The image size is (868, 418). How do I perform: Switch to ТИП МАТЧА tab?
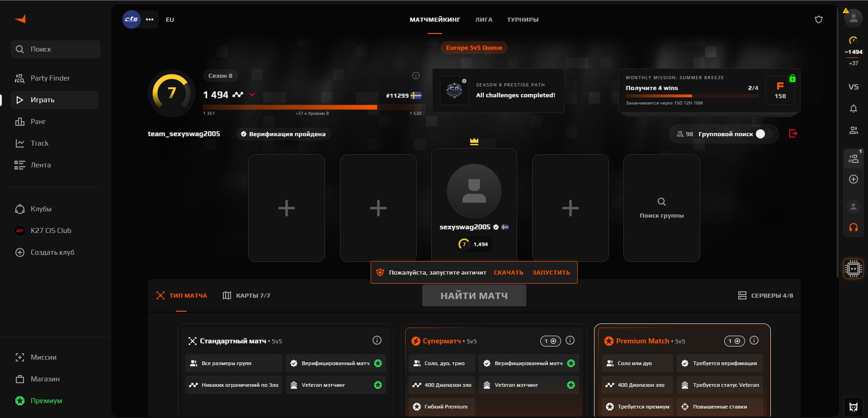181,295
